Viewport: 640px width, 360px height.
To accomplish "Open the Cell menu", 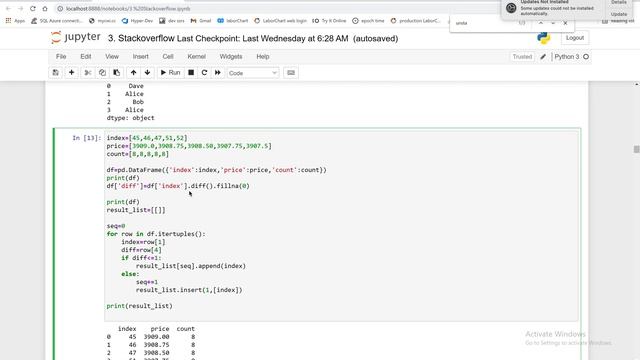I will click(x=168, y=57).
